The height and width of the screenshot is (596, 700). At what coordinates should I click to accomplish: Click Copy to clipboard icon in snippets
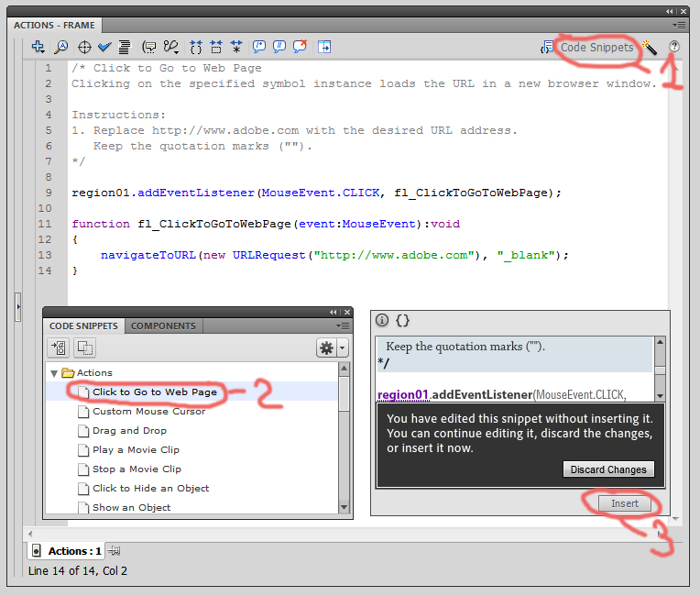point(85,348)
